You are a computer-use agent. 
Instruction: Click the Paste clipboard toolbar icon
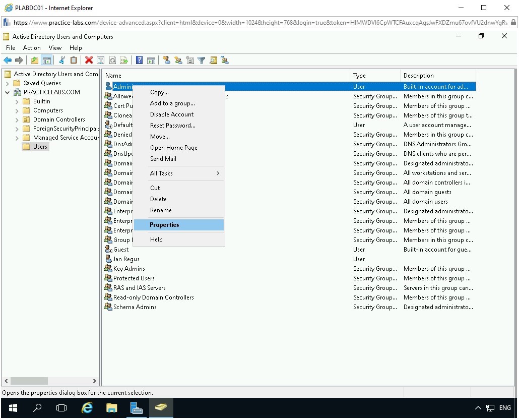tap(74, 61)
